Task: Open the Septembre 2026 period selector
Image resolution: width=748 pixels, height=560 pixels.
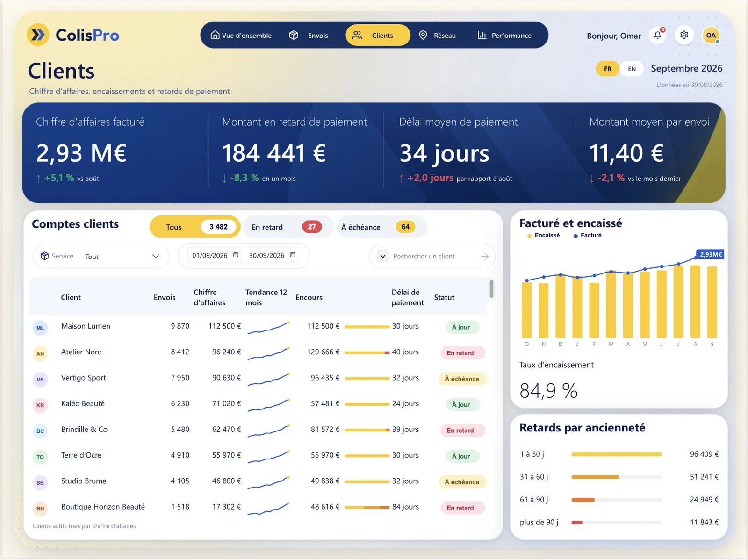Action: pos(686,68)
